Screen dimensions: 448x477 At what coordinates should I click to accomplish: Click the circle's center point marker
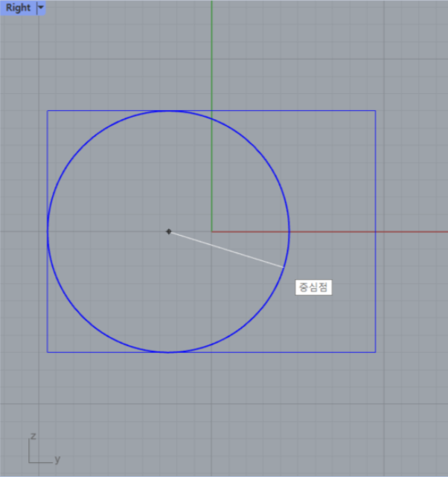tap(169, 231)
